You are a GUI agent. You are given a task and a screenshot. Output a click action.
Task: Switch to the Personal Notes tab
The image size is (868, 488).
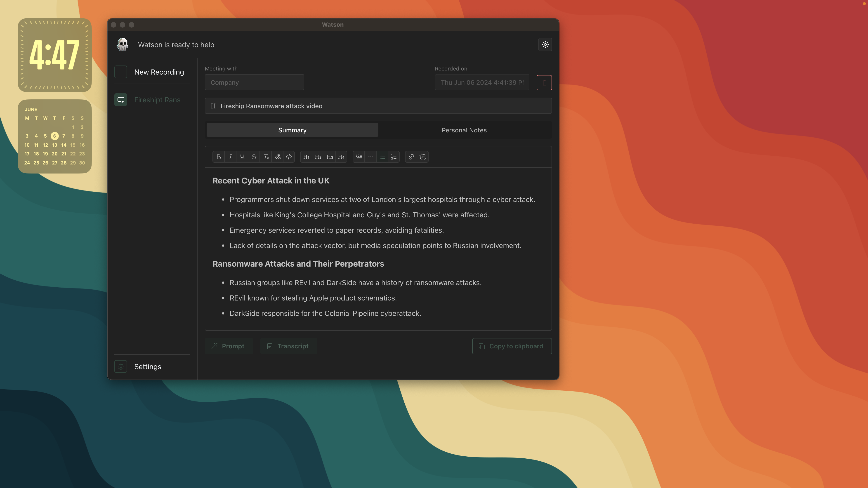[464, 130]
